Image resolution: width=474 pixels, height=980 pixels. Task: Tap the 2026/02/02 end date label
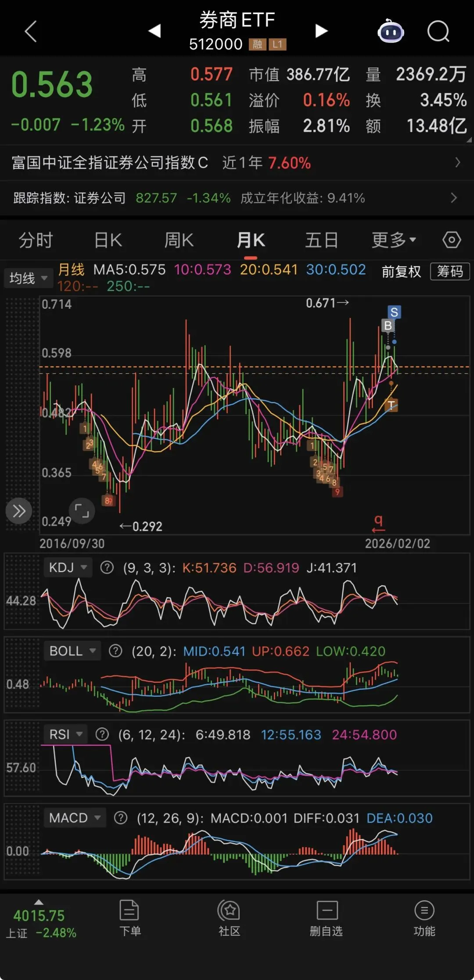(x=398, y=544)
